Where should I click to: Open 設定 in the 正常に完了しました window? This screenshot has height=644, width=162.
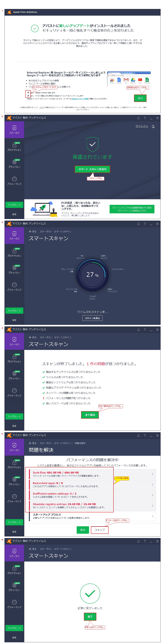tap(14, 638)
